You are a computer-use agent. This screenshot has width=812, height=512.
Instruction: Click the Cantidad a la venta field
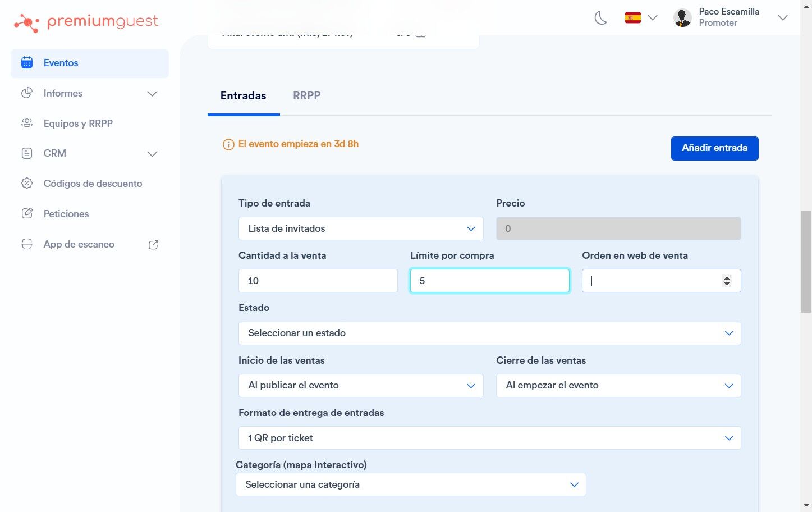(x=318, y=281)
